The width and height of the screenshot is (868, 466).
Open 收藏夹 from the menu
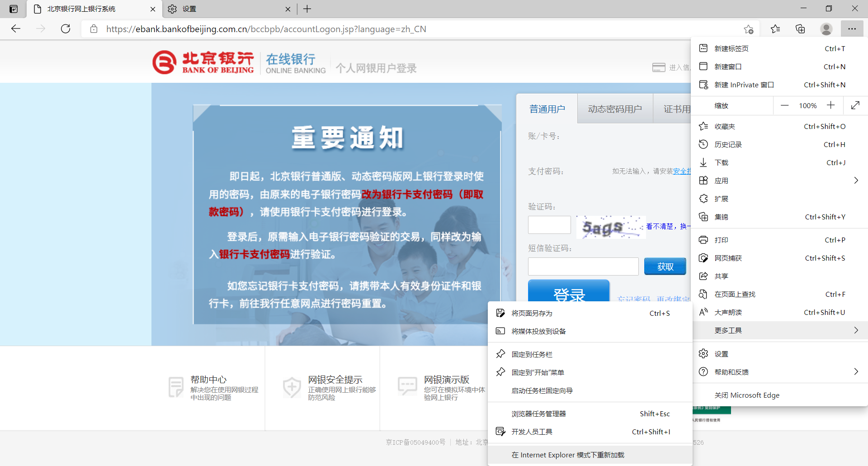click(x=779, y=126)
